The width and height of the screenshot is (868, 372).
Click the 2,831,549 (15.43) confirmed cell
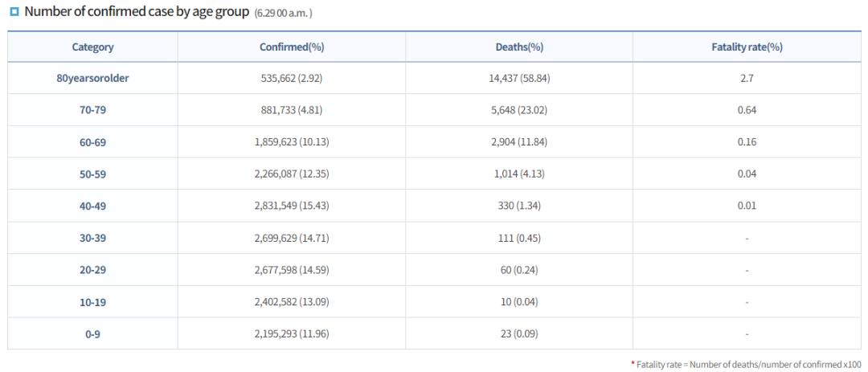point(292,206)
